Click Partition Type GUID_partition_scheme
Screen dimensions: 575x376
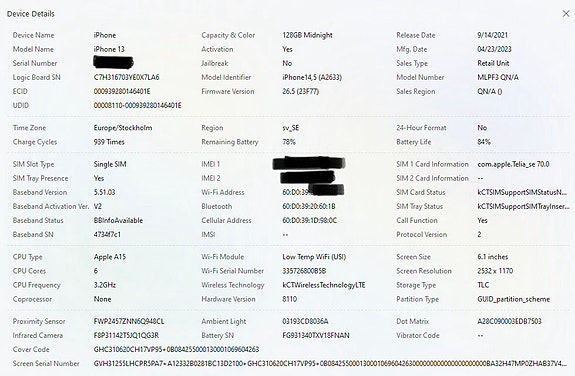[513, 299]
